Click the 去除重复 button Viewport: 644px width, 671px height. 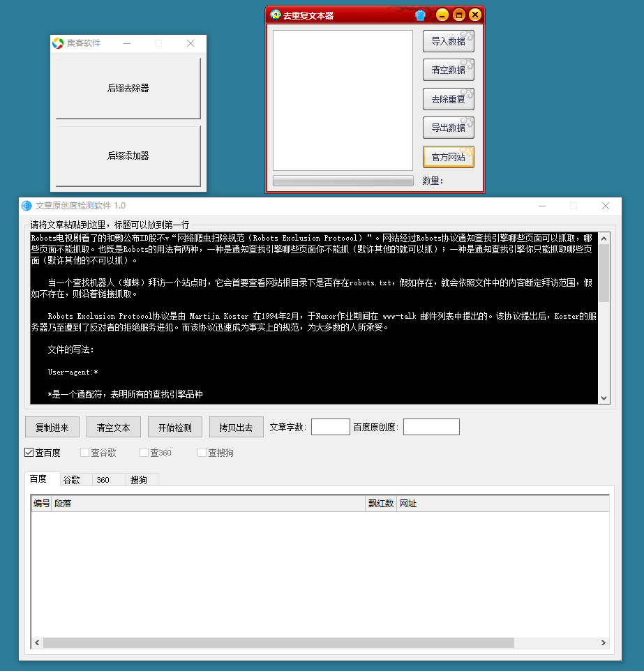448,99
